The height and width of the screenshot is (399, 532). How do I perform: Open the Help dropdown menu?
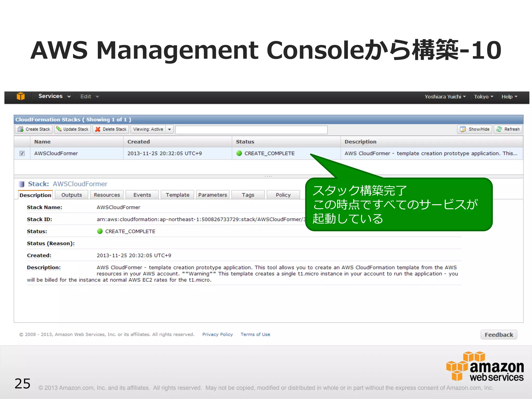pos(509,97)
